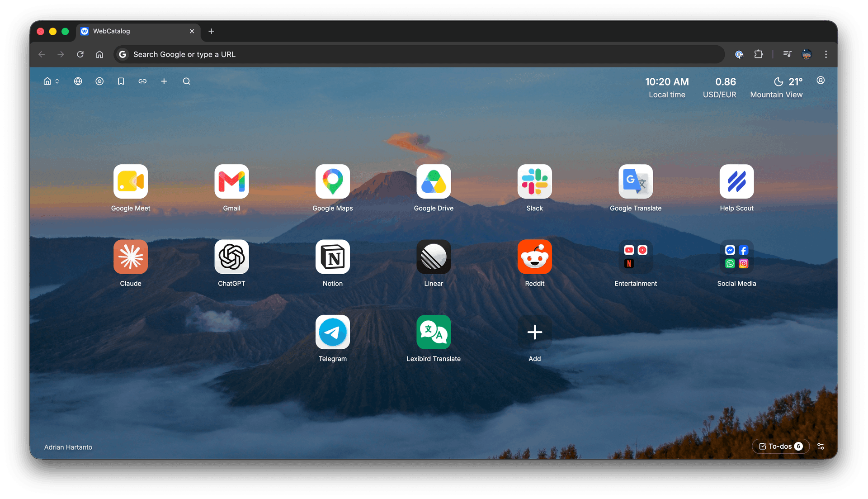The image size is (868, 499).
Task: Click the Mountain View weather widget
Action: coord(776,88)
